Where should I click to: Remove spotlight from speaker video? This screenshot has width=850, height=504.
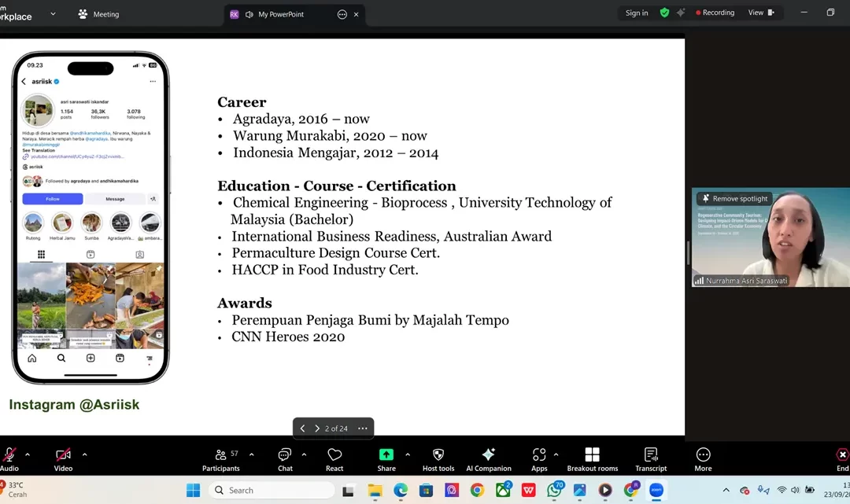coord(734,199)
